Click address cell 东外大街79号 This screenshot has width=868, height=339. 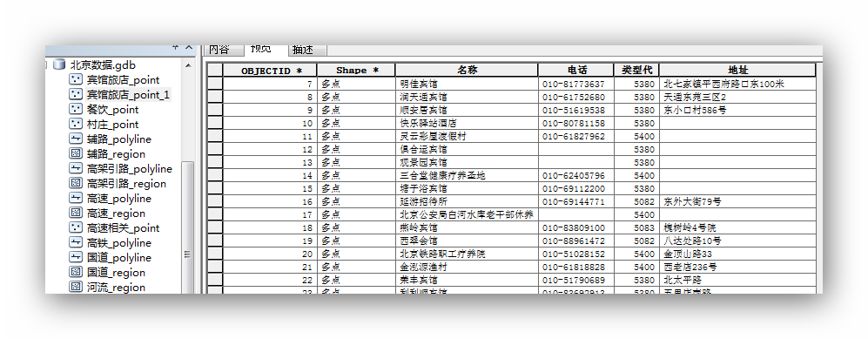(738, 201)
